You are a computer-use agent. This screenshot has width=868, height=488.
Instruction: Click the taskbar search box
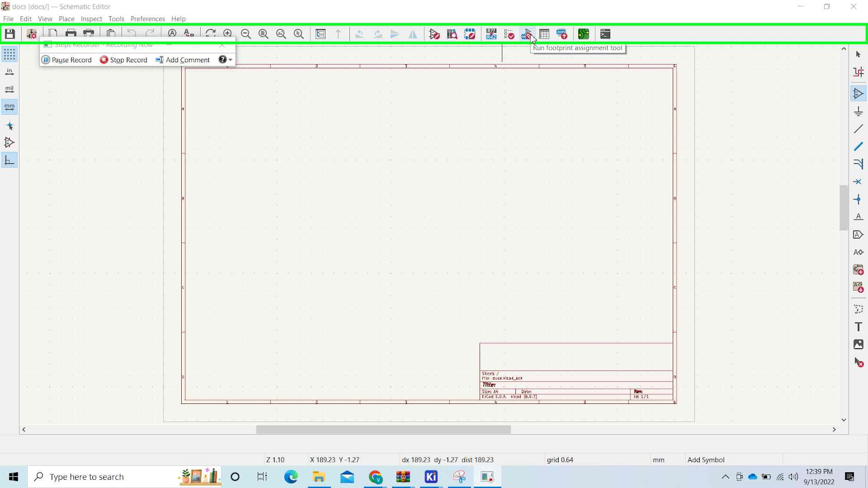[x=125, y=477]
